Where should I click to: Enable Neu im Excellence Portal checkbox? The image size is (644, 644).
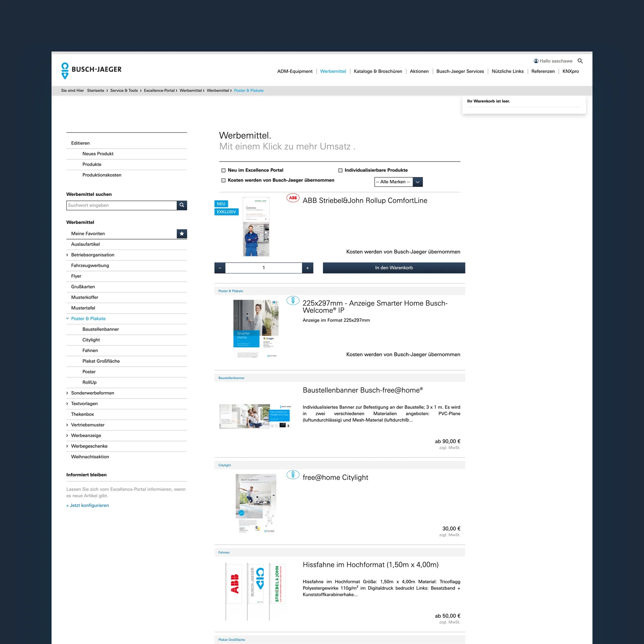point(223,170)
